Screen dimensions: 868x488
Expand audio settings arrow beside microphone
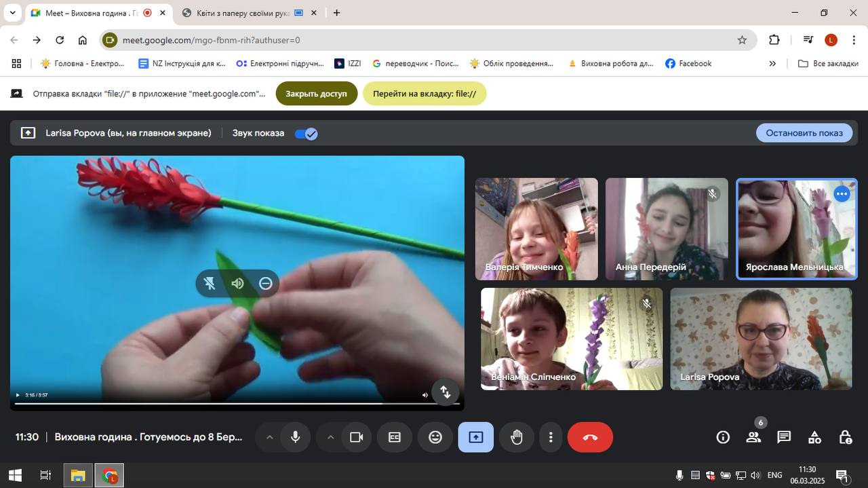click(x=269, y=437)
